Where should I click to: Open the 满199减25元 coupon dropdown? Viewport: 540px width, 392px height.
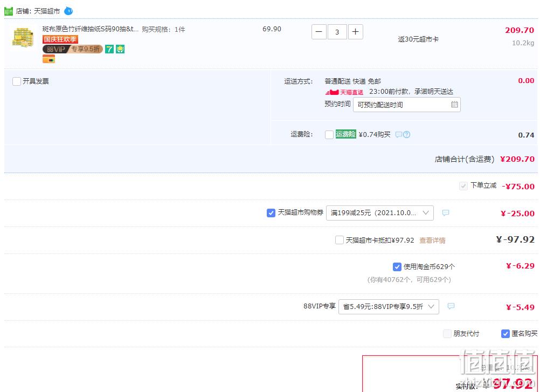pyautogui.click(x=380, y=213)
